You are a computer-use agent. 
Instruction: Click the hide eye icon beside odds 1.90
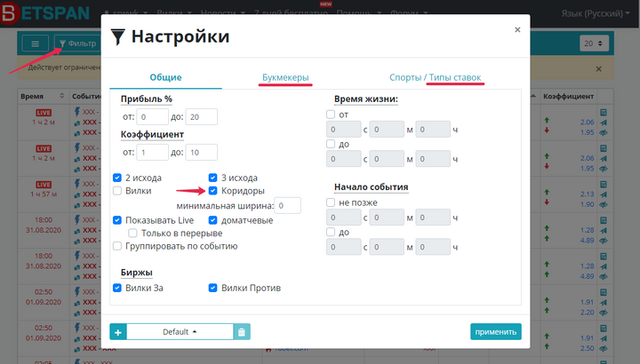click(604, 204)
